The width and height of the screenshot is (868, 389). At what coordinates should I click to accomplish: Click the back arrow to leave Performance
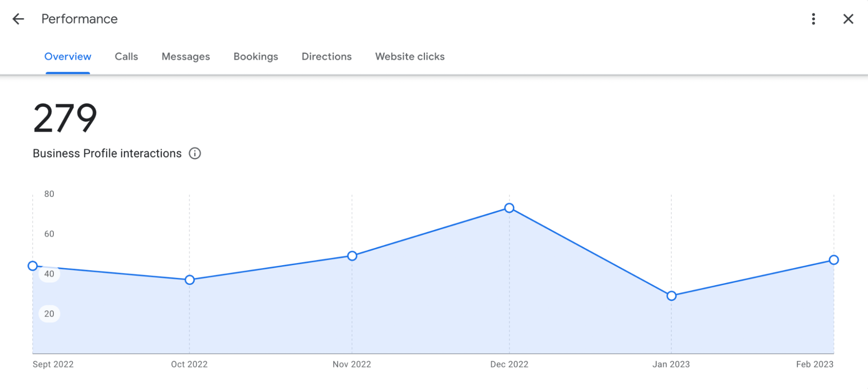click(17, 19)
